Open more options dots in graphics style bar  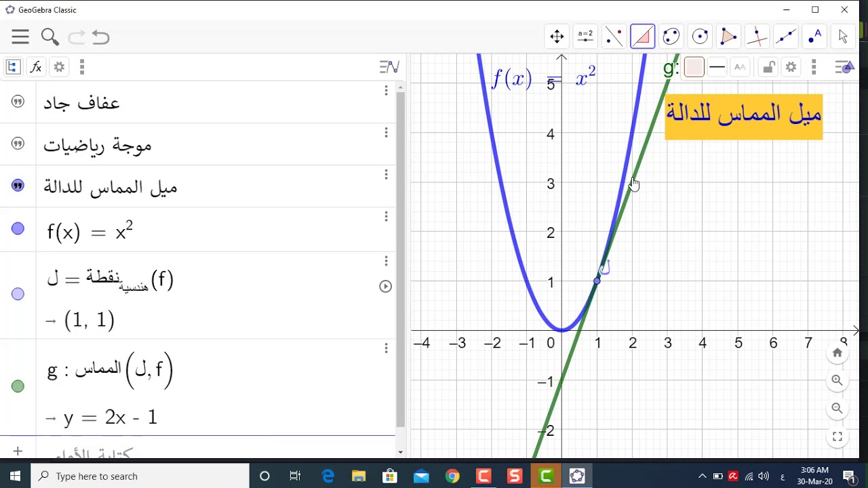point(814,66)
